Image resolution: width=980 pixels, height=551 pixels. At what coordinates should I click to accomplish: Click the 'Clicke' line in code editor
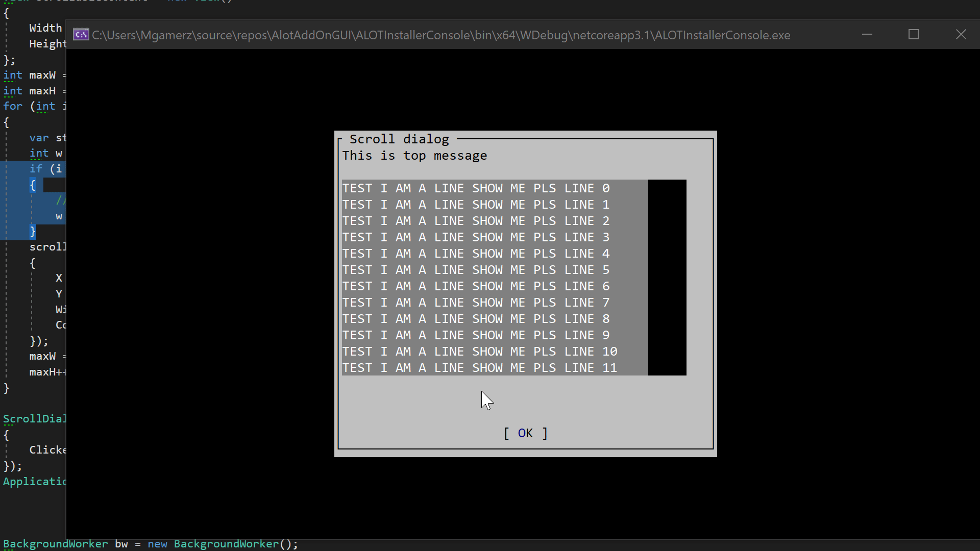(x=47, y=450)
